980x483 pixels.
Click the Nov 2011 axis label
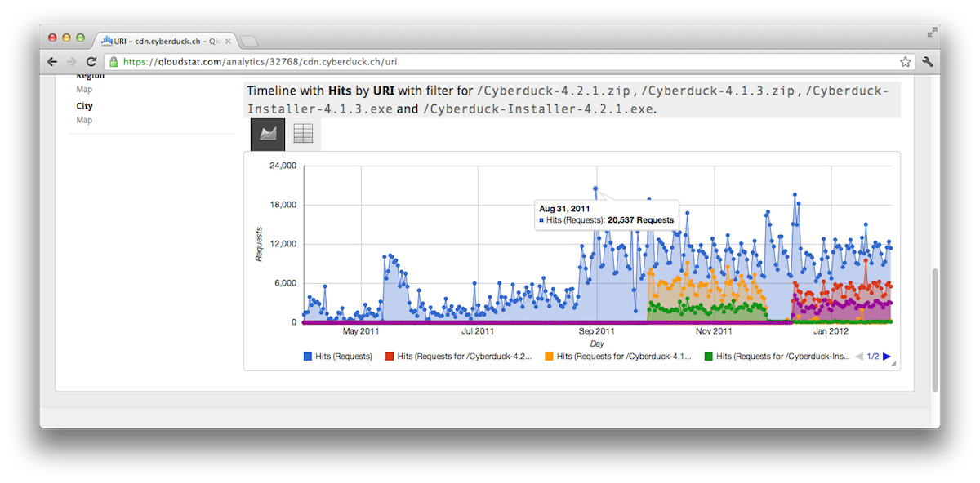click(714, 331)
